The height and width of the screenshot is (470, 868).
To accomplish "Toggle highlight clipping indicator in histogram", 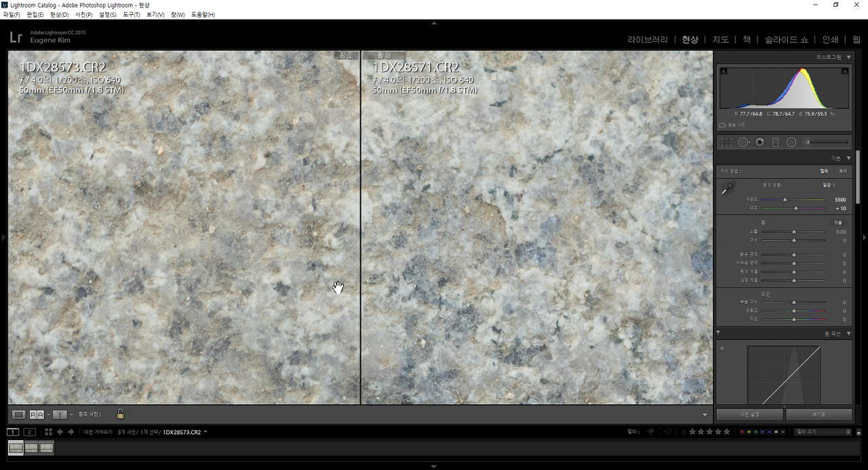I will [845, 71].
